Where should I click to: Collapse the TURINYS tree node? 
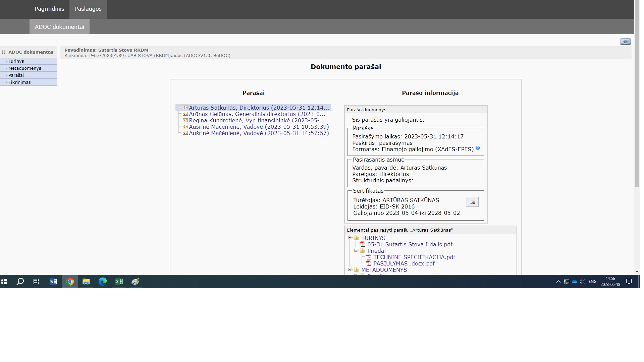pos(350,238)
